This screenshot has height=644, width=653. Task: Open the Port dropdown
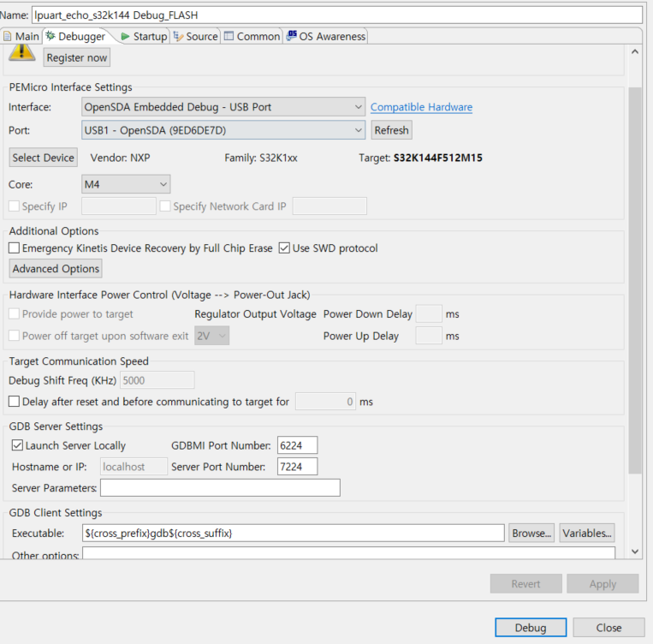[x=223, y=130]
